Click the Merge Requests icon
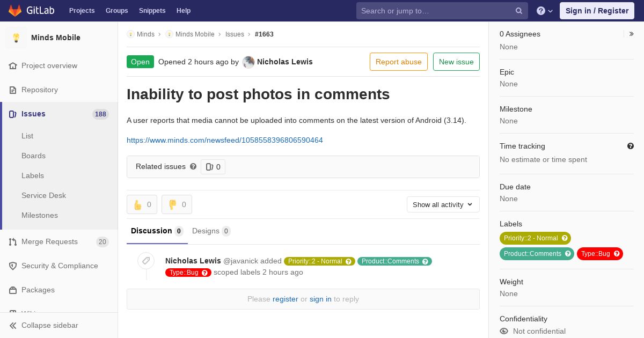This screenshot has width=644, height=338. tap(13, 242)
